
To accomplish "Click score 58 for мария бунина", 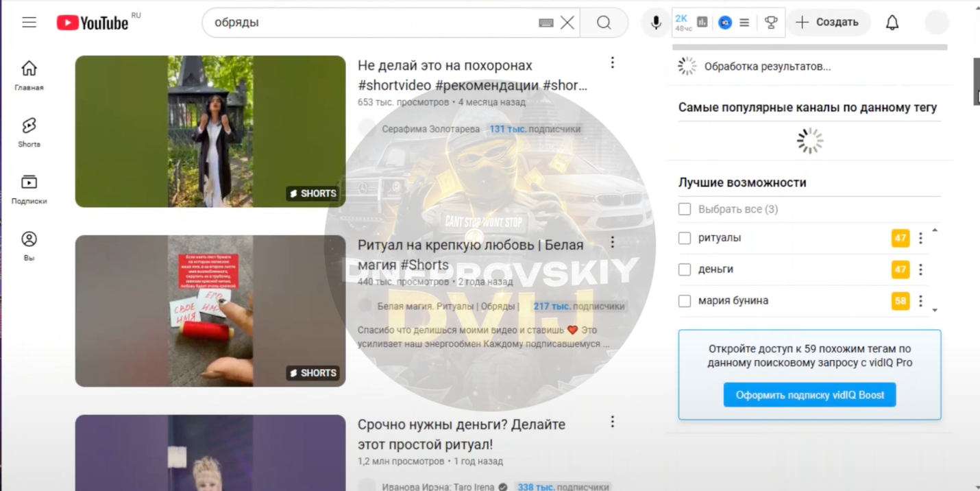I will [901, 301].
